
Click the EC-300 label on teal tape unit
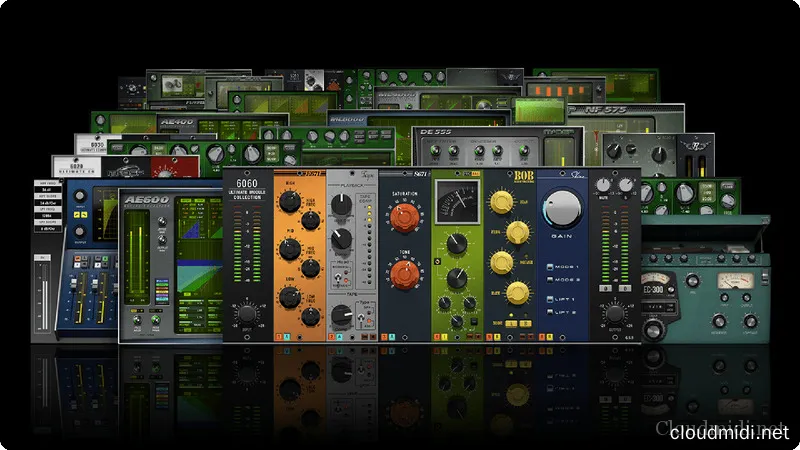653,289
